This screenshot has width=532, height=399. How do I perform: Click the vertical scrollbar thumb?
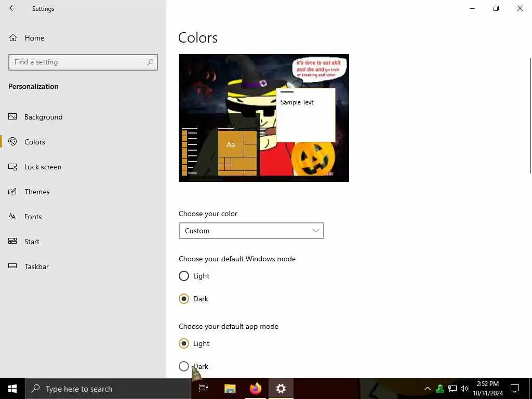530,116
